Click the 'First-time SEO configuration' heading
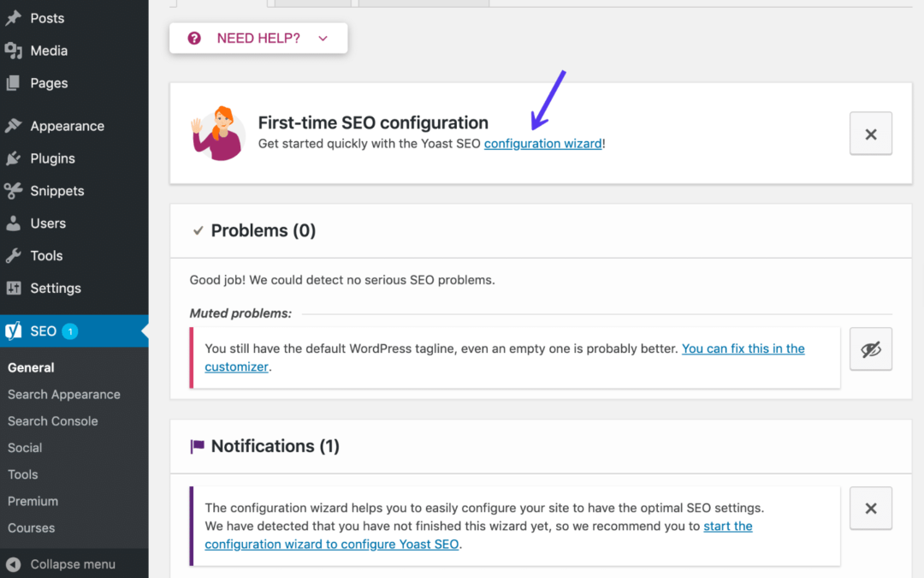Screen dimensions: 924x578 point(373,122)
